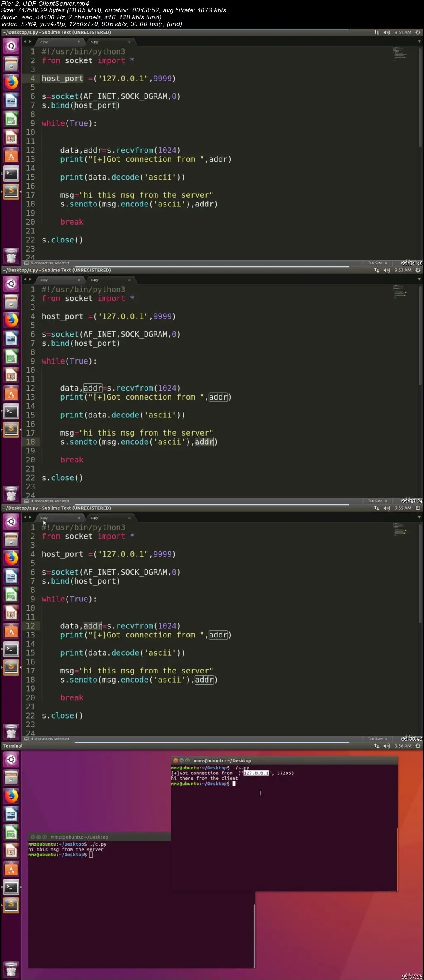Click the 9:55 AM clock in the top panel
The height and width of the screenshot is (980, 424).
point(403,508)
